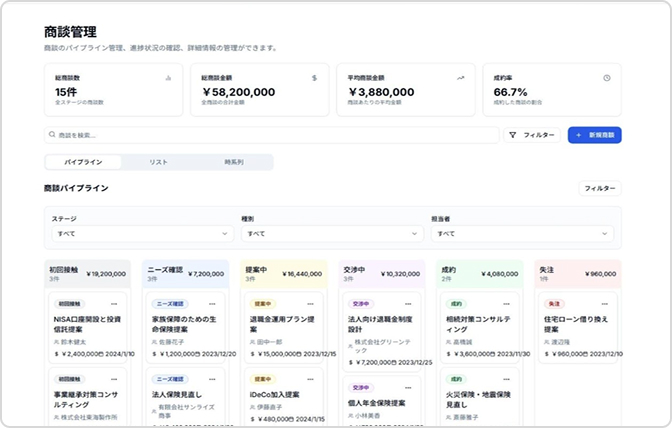
Task: Expand the ステージ dropdown
Action: [142, 233]
